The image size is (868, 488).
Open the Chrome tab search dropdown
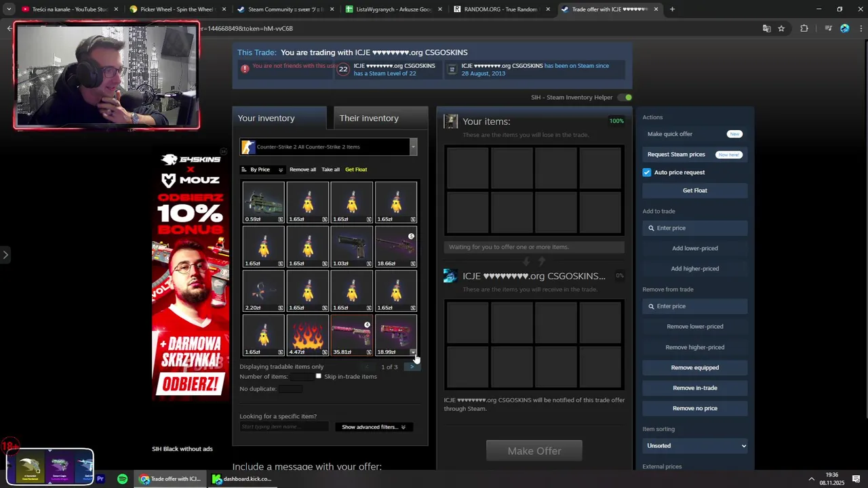pos(9,9)
